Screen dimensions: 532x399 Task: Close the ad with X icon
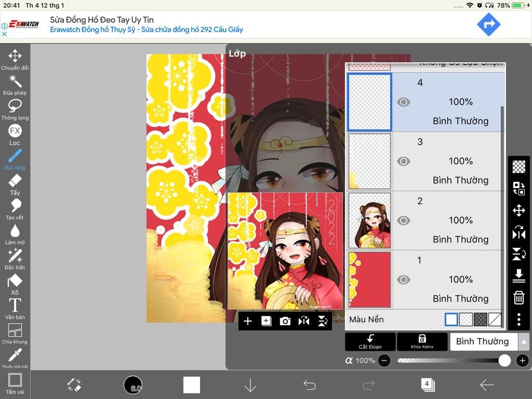(4, 34)
